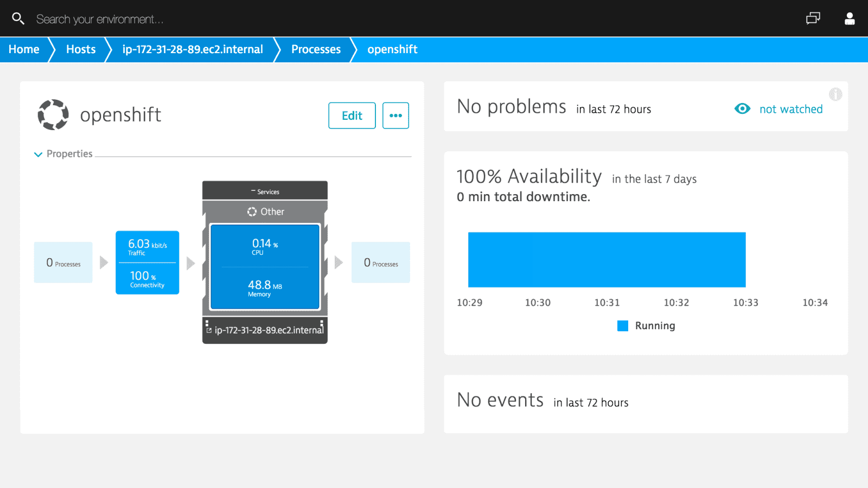Go to Home breadcrumb
This screenshot has width=868, height=488.
(x=24, y=49)
